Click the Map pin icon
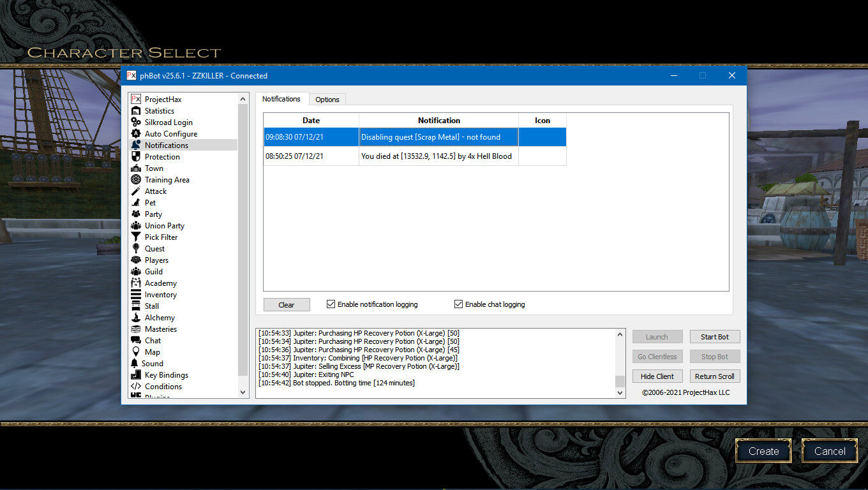The image size is (868, 490). 135,352
